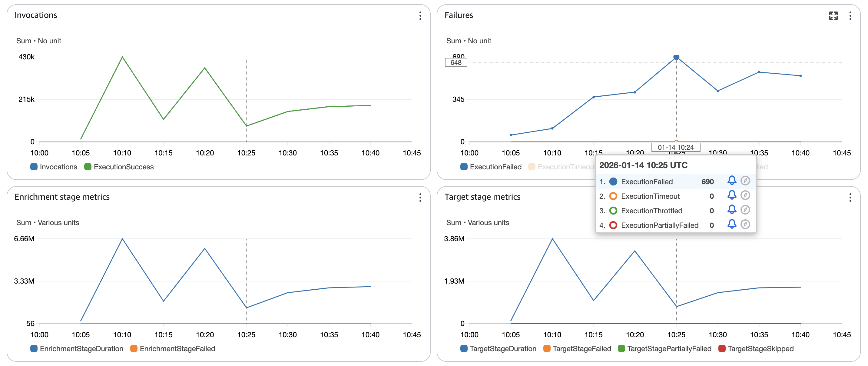Click the red TargetStageSkipped legend swatch
The image size is (868, 366).
tap(722, 349)
